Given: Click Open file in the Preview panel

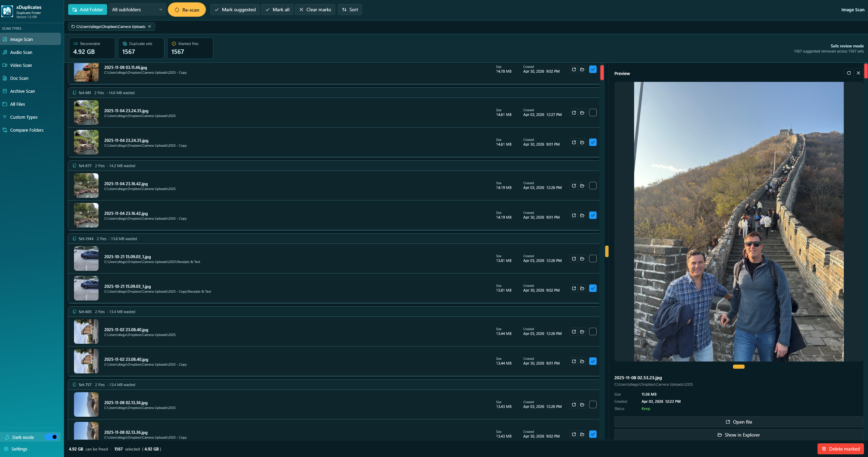Looking at the screenshot, I should pyautogui.click(x=738, y=422).
